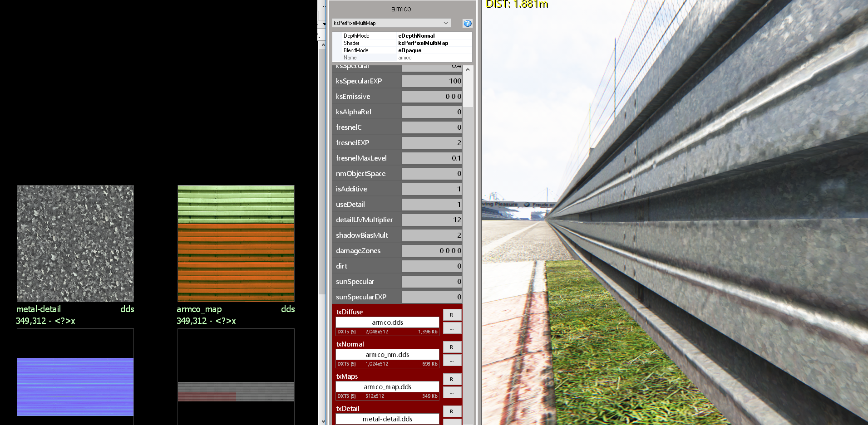Click the nmObjectSpace value field
Screen dimensions: 868x425
pos(431,174)
